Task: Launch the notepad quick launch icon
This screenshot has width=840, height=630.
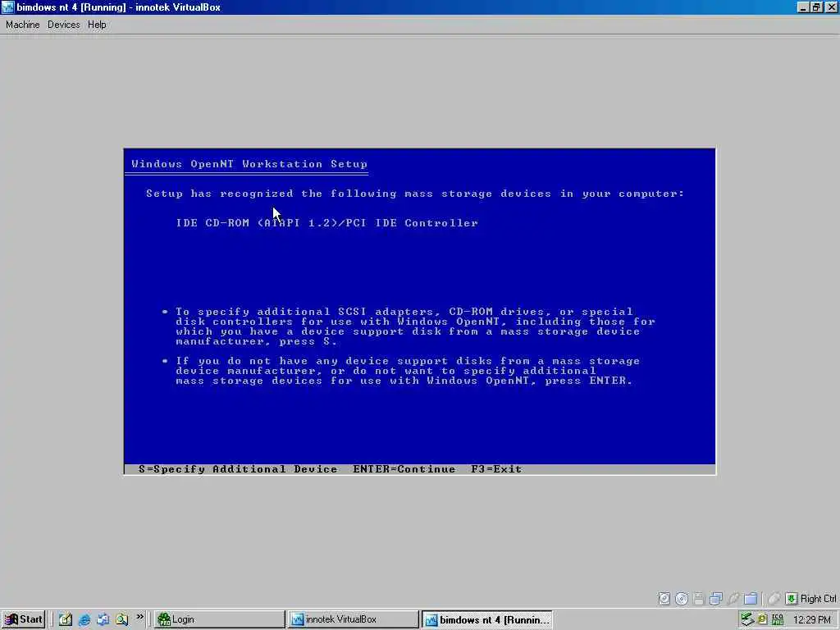Action: point(66,620)
